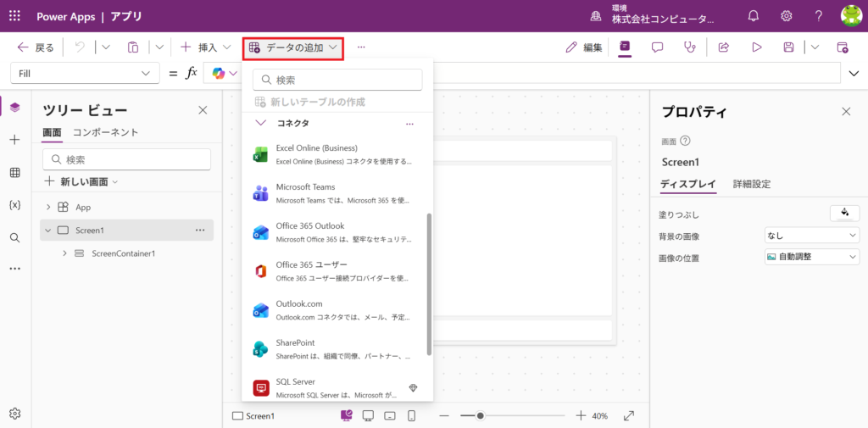Open the frog account avatar
The image size is (868, 428).
(x=849, y=16)
